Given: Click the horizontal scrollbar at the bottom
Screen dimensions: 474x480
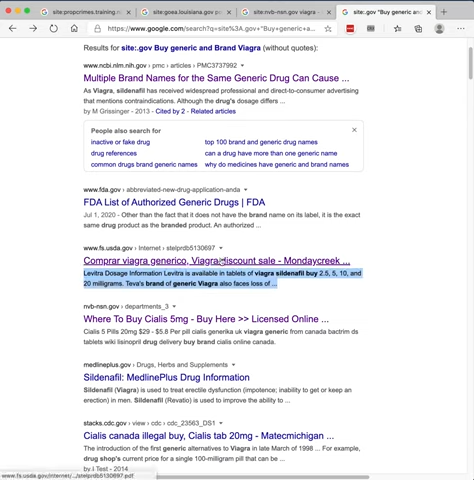Looking at the screenshot, I should (263, 477).
